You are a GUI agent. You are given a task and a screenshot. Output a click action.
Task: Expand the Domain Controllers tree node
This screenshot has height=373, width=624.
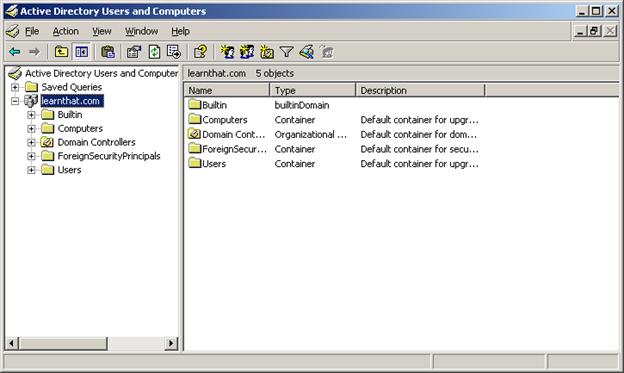31,143
